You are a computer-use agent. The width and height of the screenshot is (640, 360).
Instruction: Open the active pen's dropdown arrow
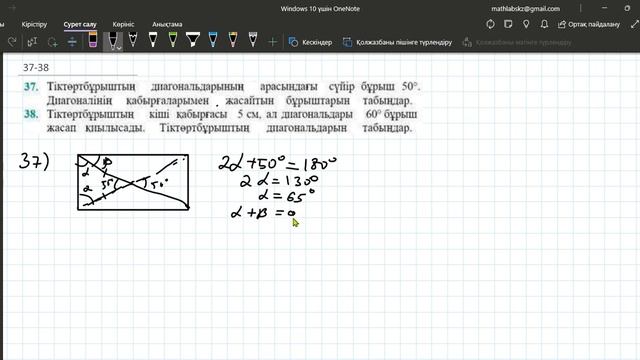tap(119, 48)
